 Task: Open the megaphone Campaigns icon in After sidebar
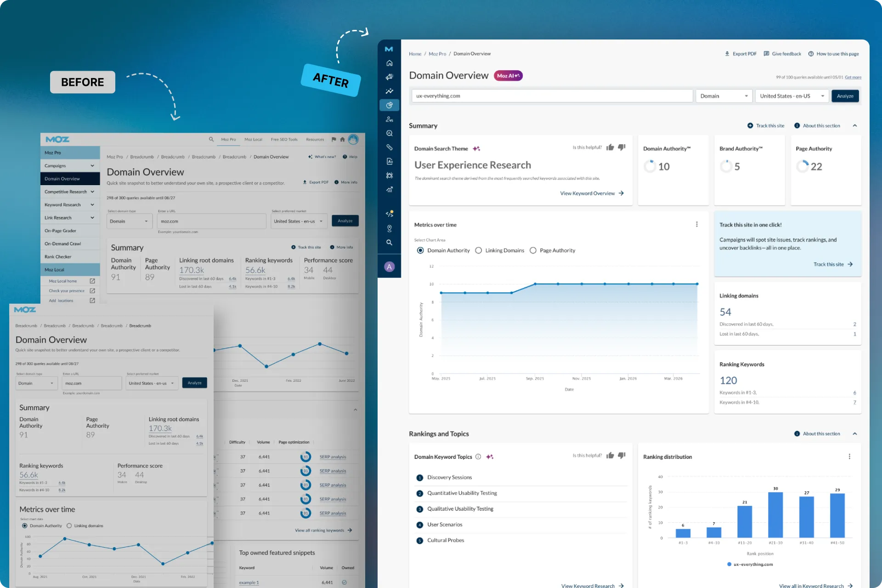tap(389, 77)
